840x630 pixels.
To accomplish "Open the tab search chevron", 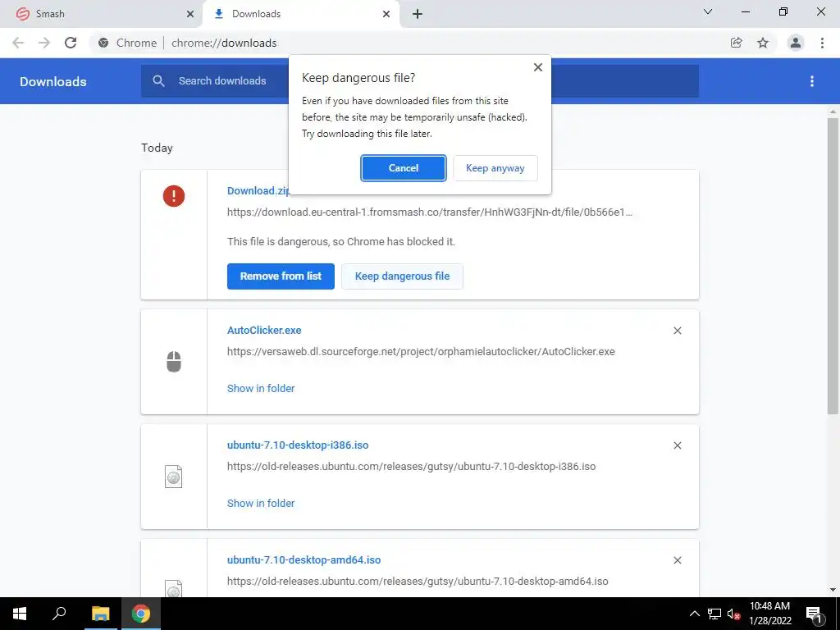I will coord(708,11).
